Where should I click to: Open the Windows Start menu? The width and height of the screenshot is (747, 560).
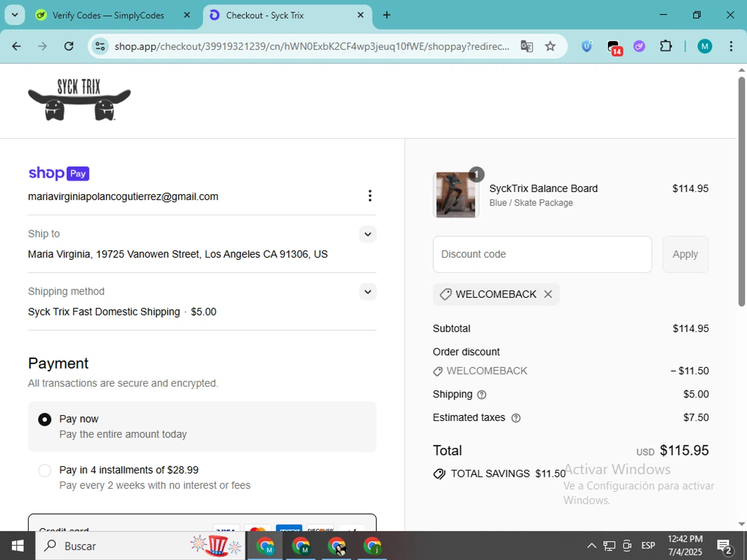[x=17, y=546]
